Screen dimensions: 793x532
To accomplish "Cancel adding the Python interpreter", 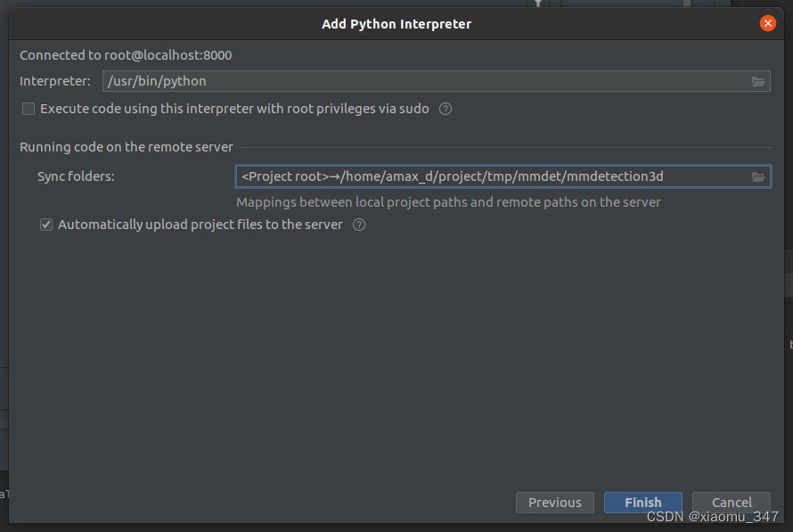I will 731,503.
